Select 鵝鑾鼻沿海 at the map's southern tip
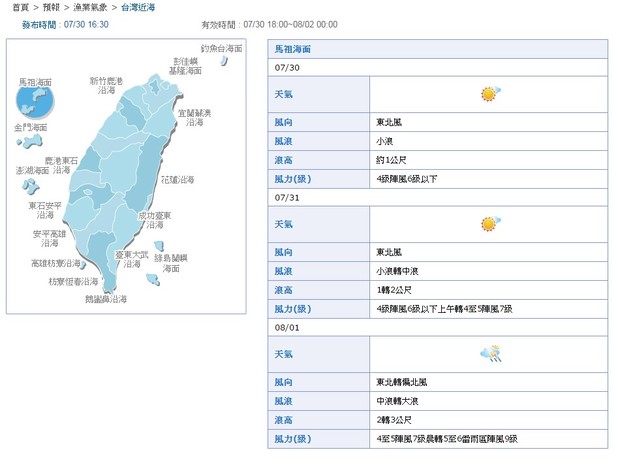The height and width of the screenshot is (465, 620). click(105, 298)
